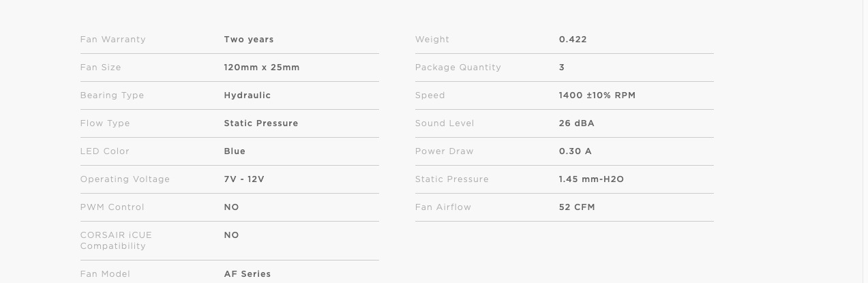This screenshot has width=868, height=283.
Task: Click the Fan Size label
Action: (x=101, y=68)
